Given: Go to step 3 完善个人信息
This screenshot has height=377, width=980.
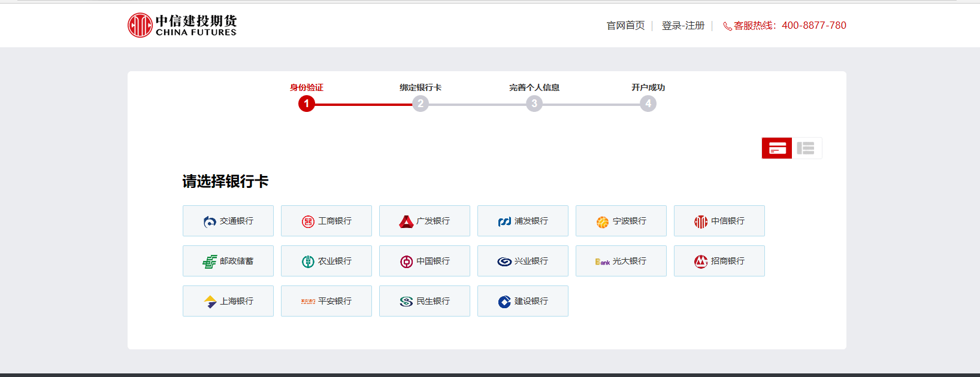Looking at the screenshot, I should pyautogui.click(x=534, y=104).
